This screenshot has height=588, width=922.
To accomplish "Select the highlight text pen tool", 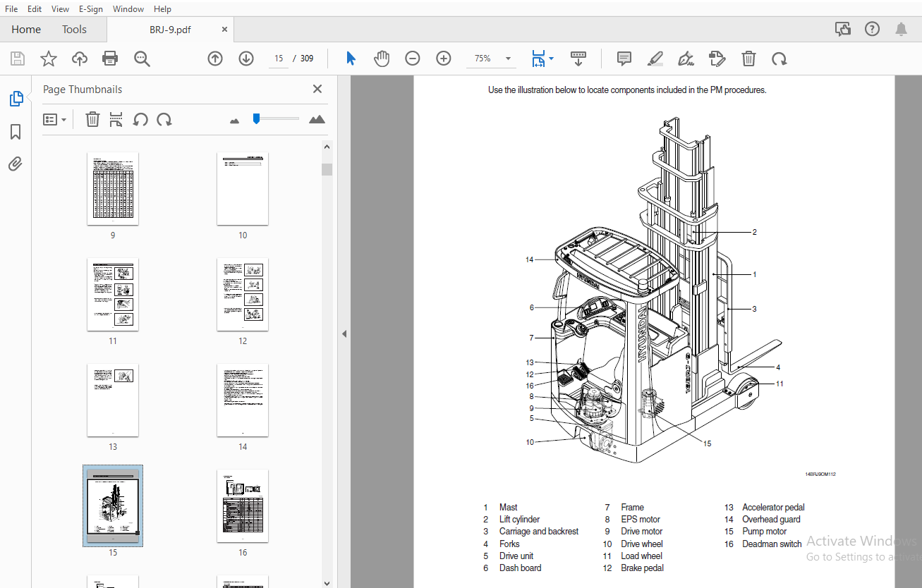I will (655, 59).
